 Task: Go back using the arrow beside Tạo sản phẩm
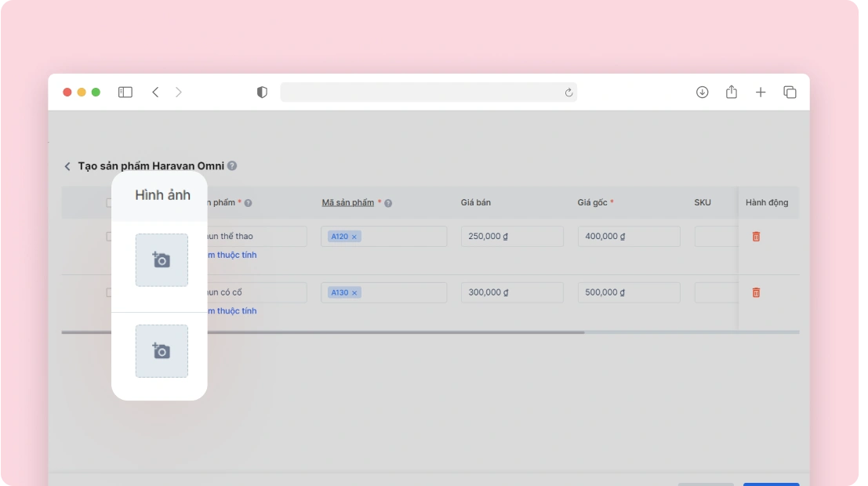[67, 166]
